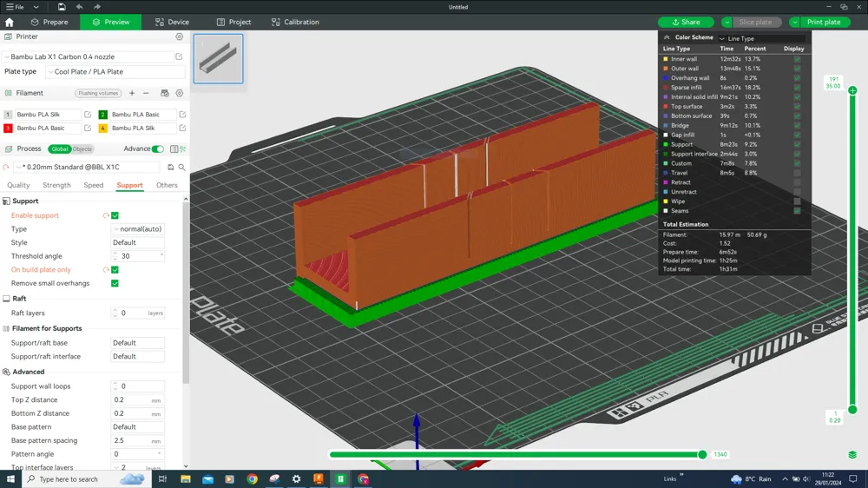Screen dimensions: 868x488
Task: Click the layers icon below vertical slider
Action: pyautogui.click(x=852, y=455)
